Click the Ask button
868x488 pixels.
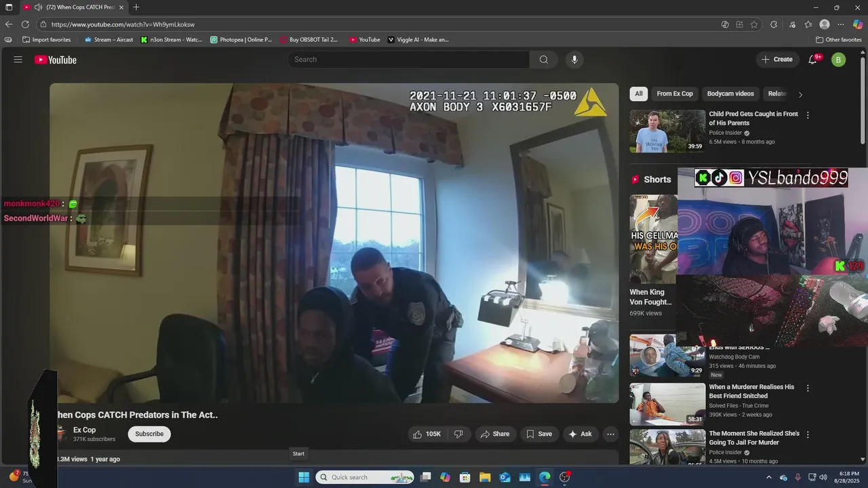coord(580,434)
